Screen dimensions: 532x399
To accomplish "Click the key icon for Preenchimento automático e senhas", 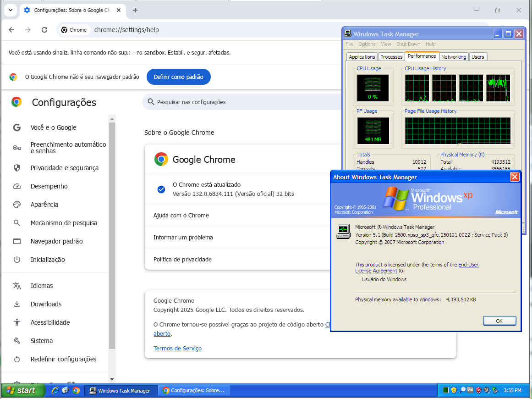I will (x=17, y=148).
